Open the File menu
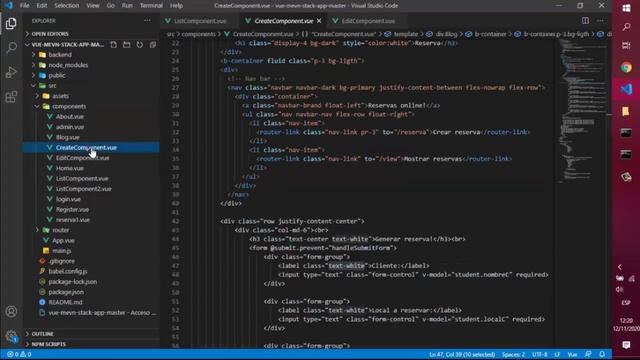 point(24,6)
